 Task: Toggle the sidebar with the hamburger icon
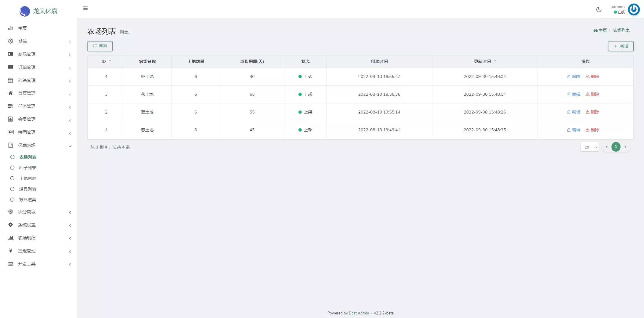[x=85, y=8]
